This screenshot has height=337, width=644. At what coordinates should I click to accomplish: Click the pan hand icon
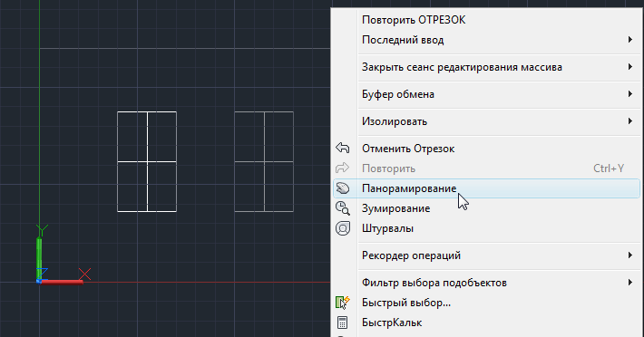[343, 188]
